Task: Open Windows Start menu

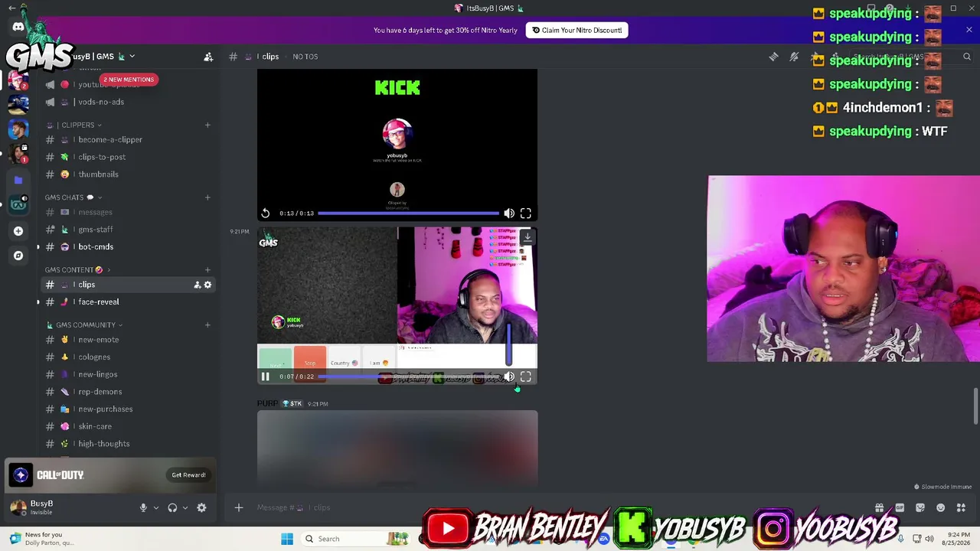Action: (287, 539)
